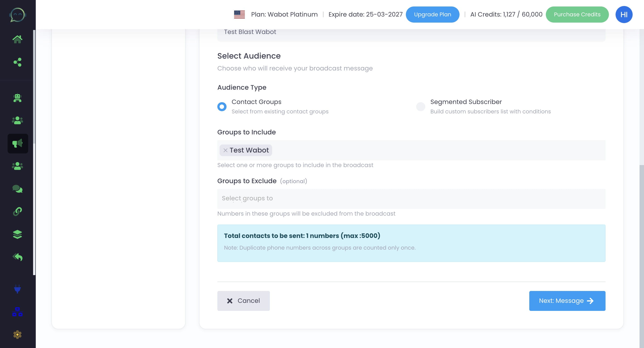
Task: Open the link shortener tool
Action: pos(17,212)
